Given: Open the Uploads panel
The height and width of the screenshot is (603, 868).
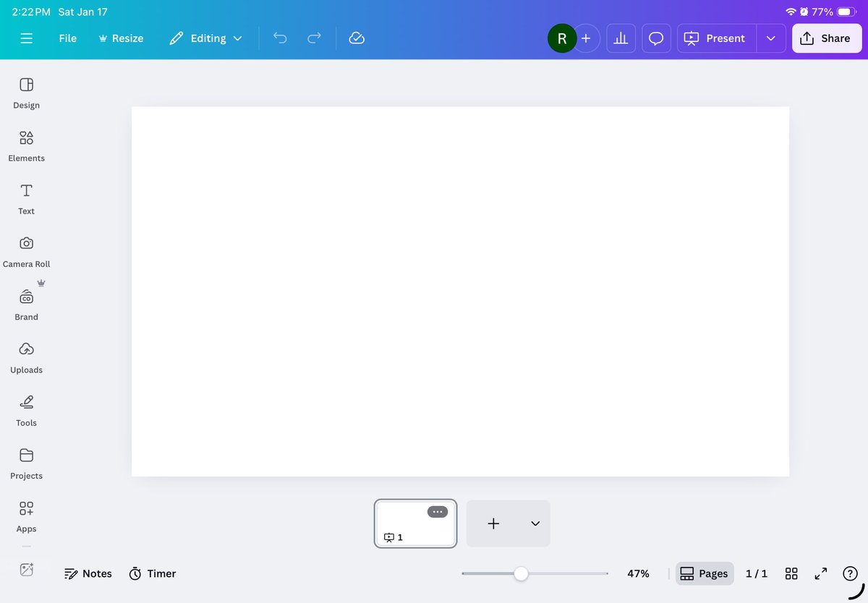Looking at the screenshot, I should 27,357.
